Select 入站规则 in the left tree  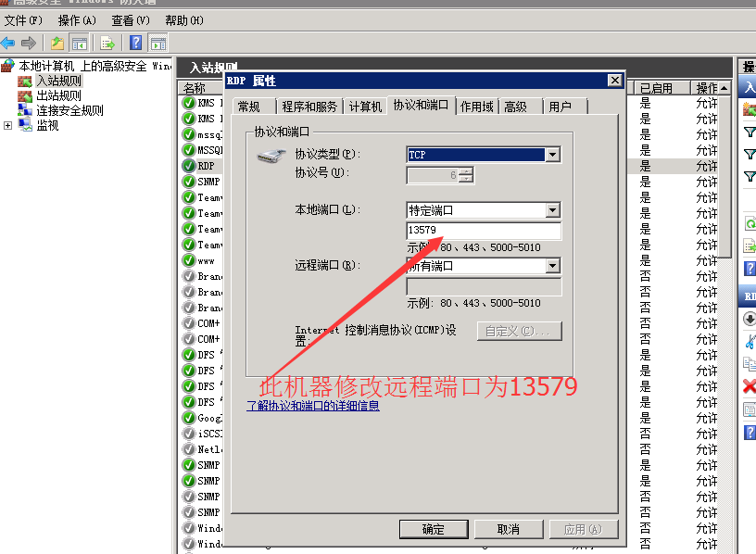coord(58,82)
